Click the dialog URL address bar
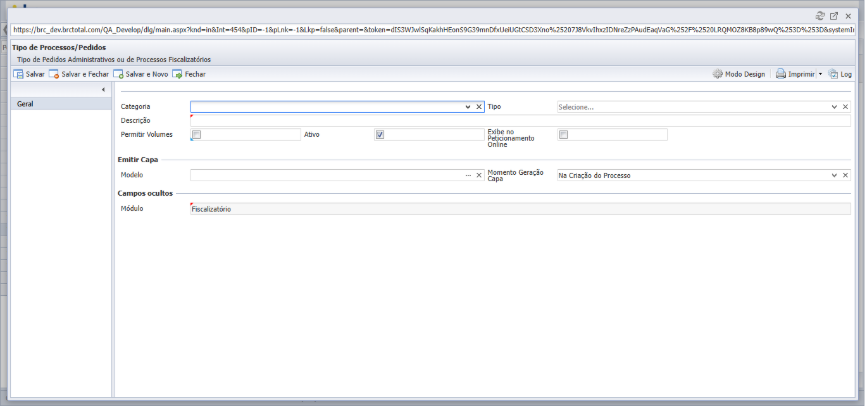The width and height of the screenshot is (865, 406). (432, 30)
